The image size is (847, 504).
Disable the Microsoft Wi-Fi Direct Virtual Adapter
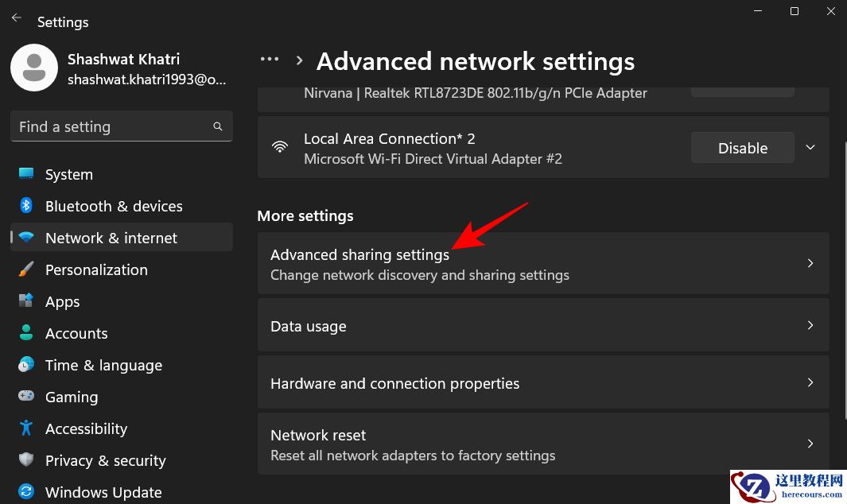(x=742, y=147)
